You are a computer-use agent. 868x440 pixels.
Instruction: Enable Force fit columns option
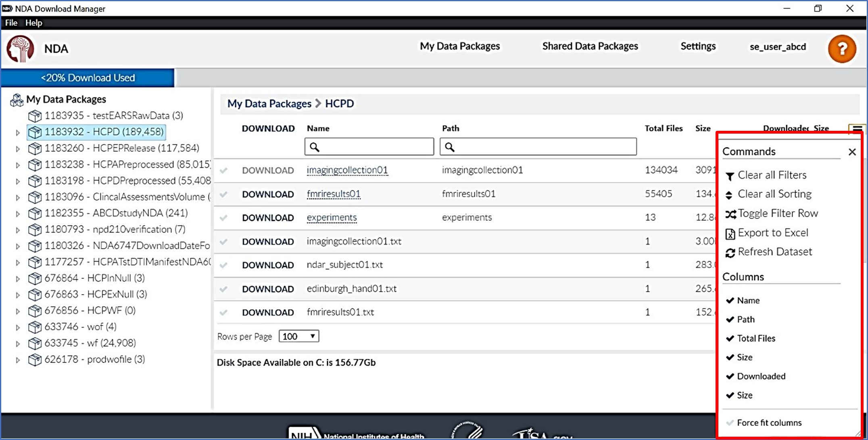click(764, 423)
